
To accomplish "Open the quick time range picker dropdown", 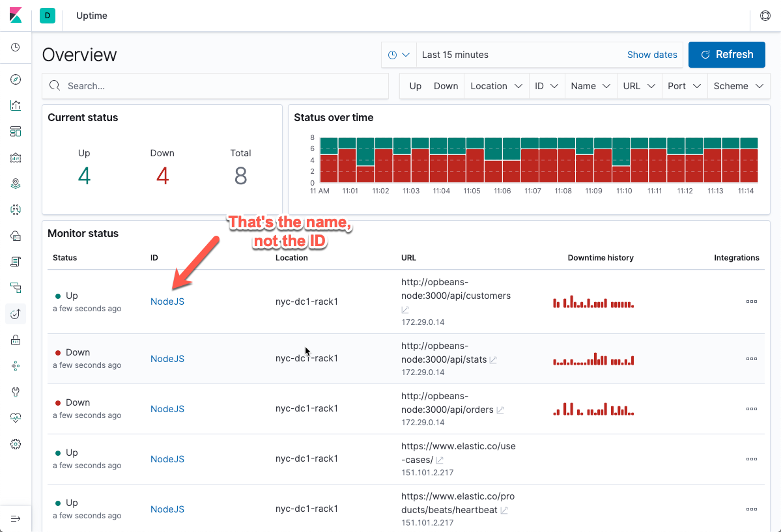I will point(399,55).
